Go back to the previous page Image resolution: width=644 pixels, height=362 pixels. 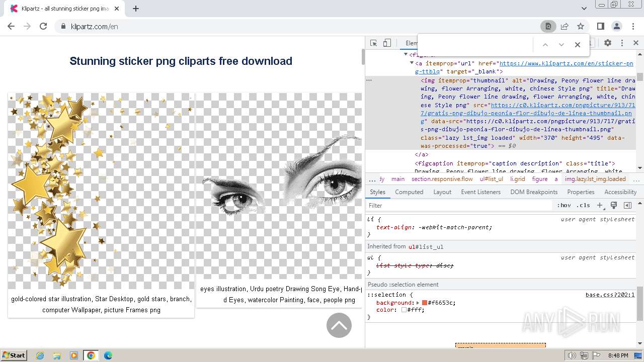click(11, 26)
